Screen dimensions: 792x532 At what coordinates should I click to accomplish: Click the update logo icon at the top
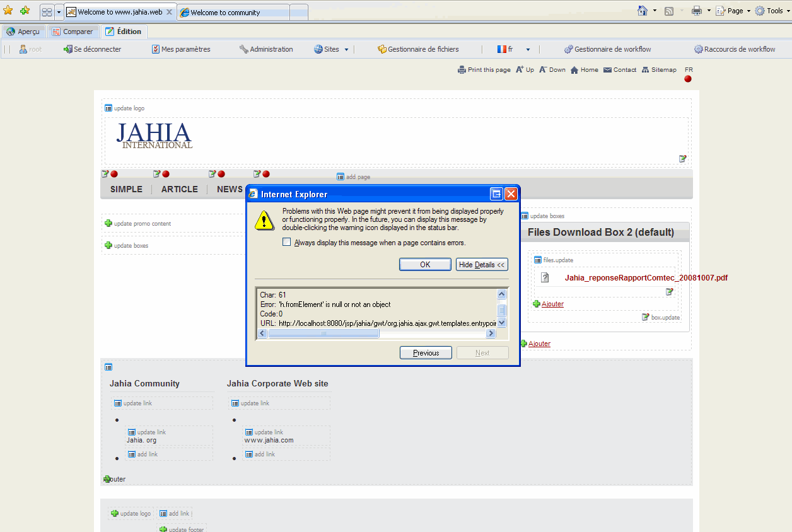click(x=108, y=108)
